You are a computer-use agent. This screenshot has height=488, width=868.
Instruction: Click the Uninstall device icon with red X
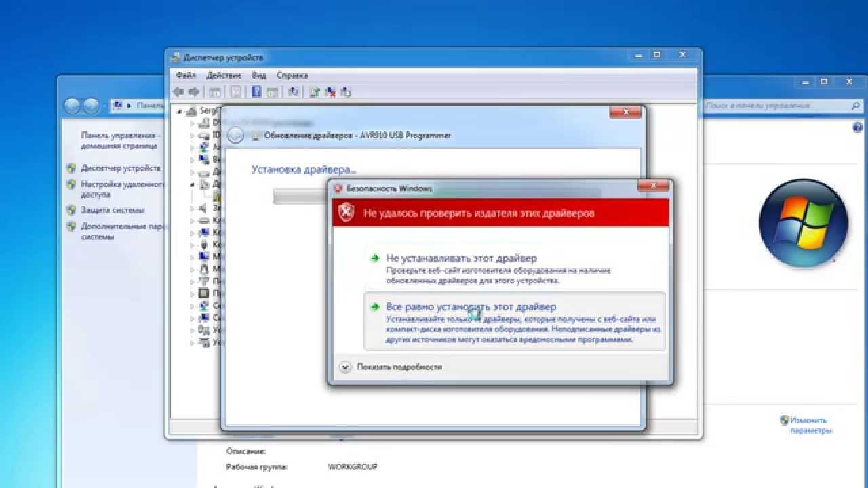[331, 91]
